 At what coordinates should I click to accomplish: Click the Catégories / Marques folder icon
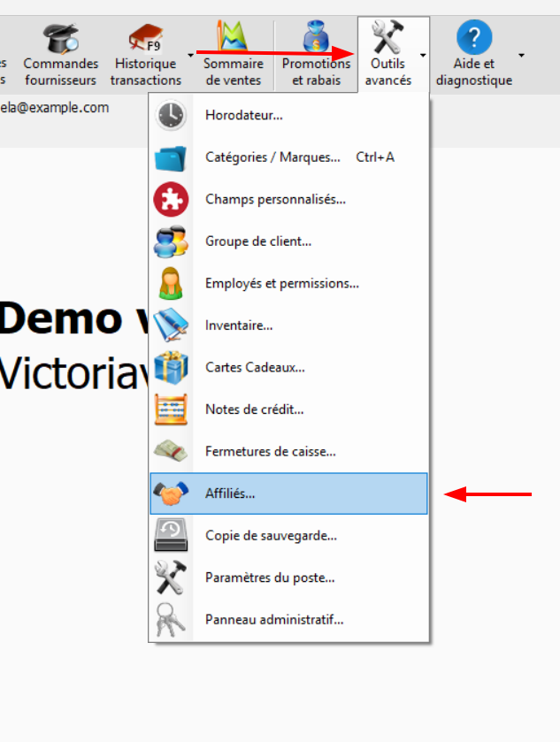click(x=171, y=157)
